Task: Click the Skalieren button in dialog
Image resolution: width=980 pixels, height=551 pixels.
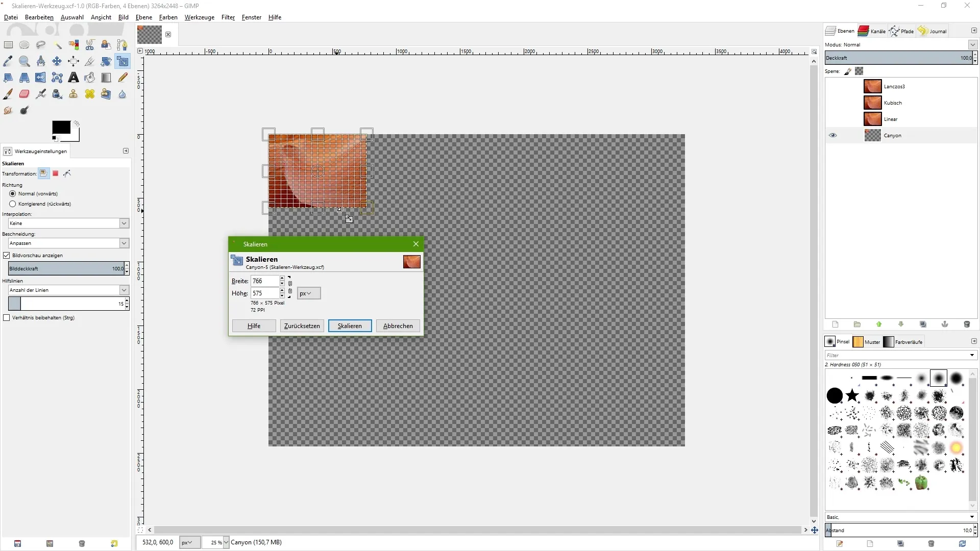Action: pos(350,326)
